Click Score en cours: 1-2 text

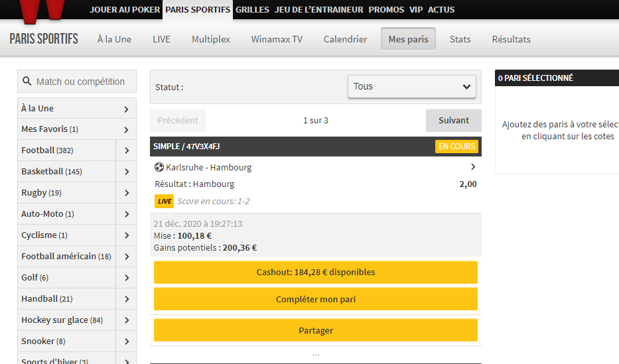(213, 201)
